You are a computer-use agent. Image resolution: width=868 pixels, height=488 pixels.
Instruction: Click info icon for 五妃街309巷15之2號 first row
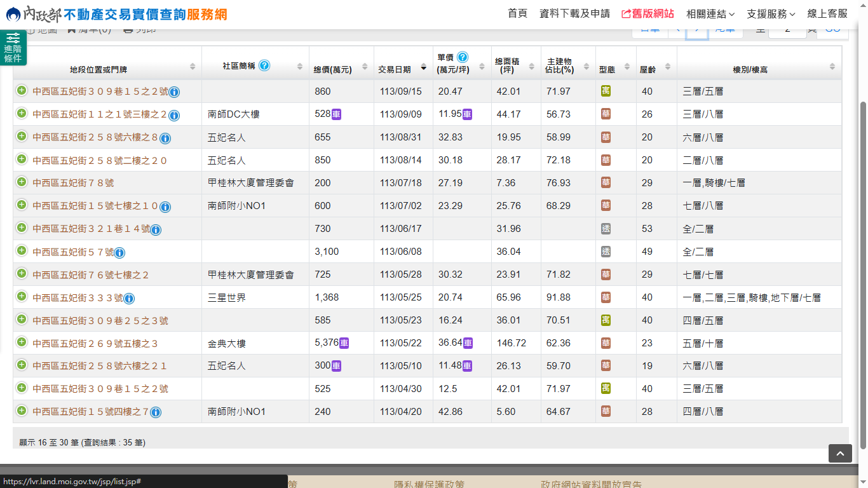pos(174,92)
